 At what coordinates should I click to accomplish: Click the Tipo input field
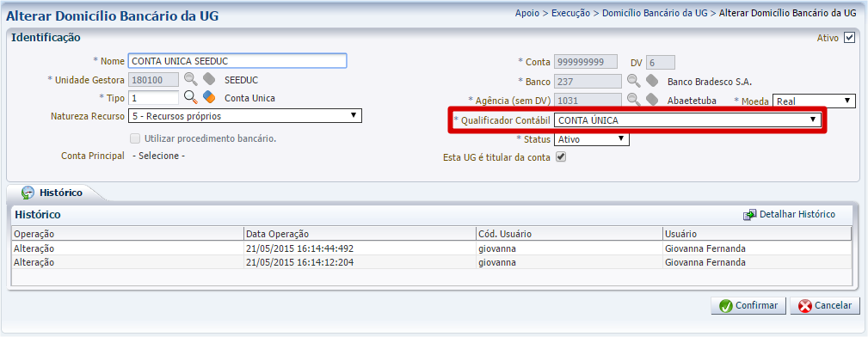[x=153, y=98]
